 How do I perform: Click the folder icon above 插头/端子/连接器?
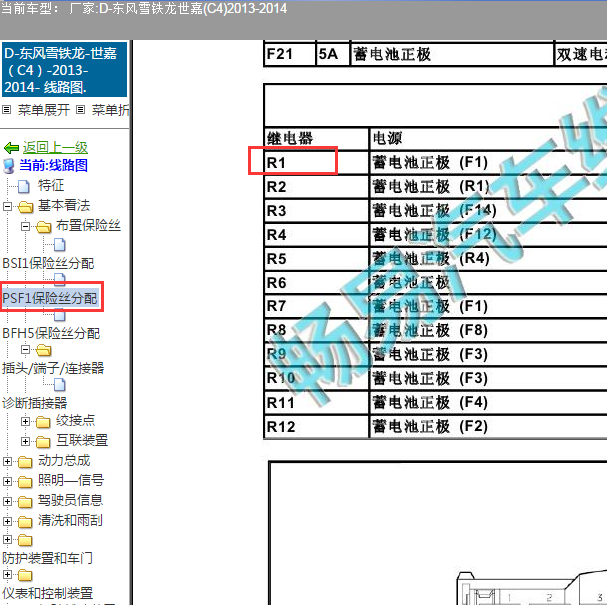click(43, 350)
